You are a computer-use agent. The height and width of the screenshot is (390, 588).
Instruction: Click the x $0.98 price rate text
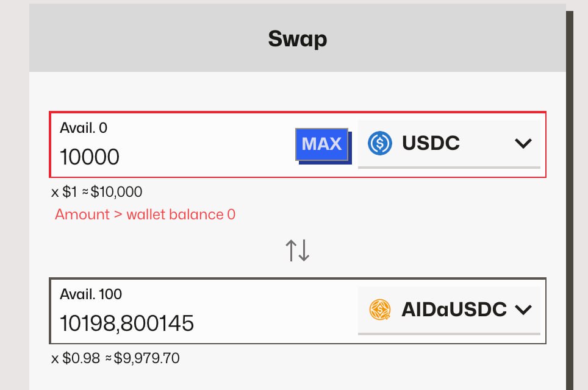[76, 358]
